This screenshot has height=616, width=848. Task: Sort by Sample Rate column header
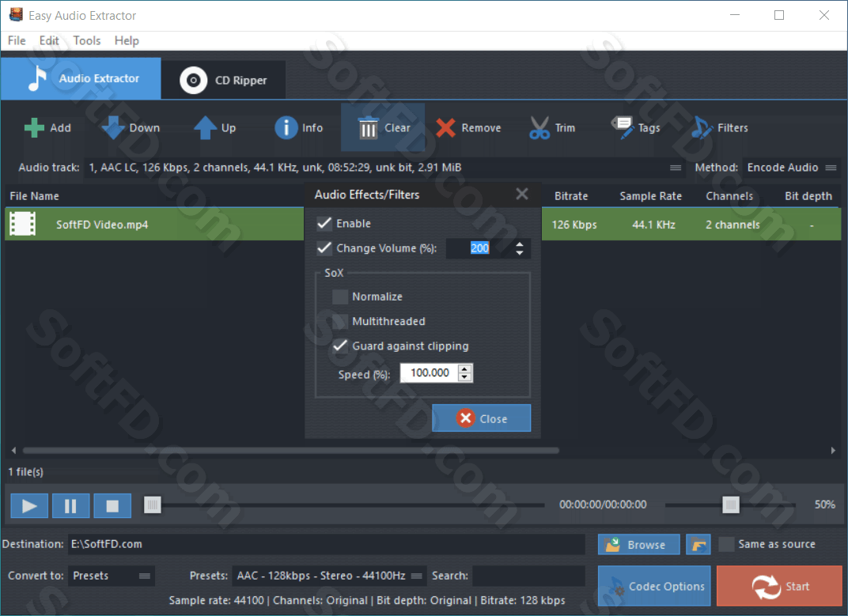pyautogui.click(x=650, y=196)
